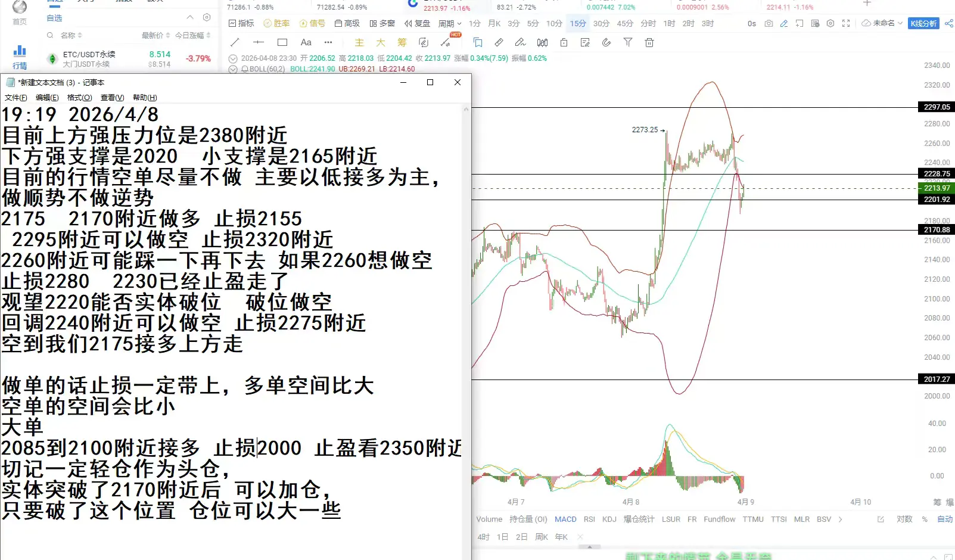
Task: Open Notepad 帮助(H) menu
Action: pos(145,98)
